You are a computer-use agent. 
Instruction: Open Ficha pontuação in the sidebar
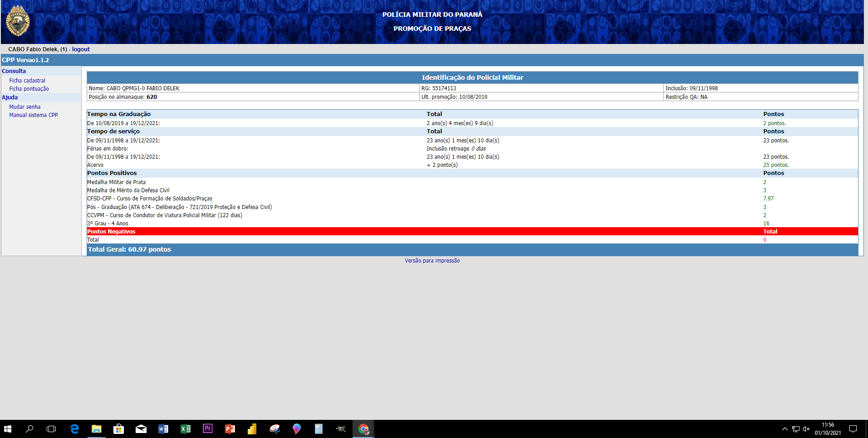29,89
